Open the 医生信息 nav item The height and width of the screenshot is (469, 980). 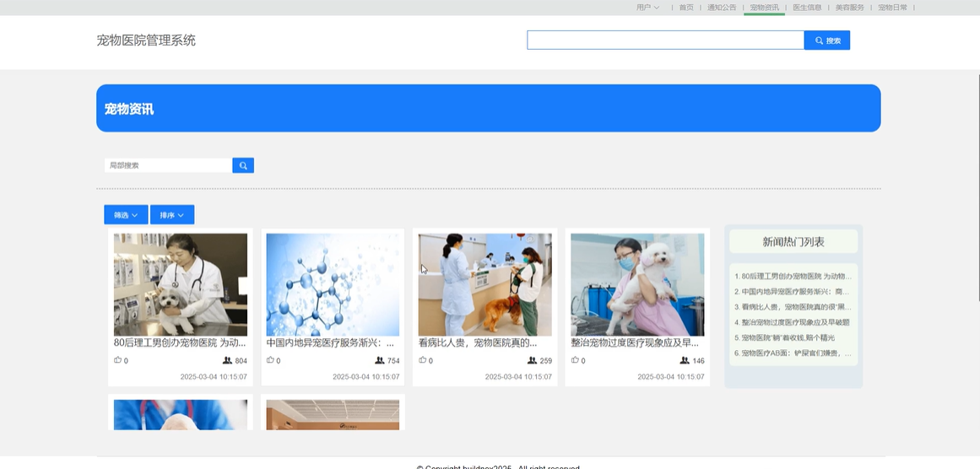click(808, 8)
